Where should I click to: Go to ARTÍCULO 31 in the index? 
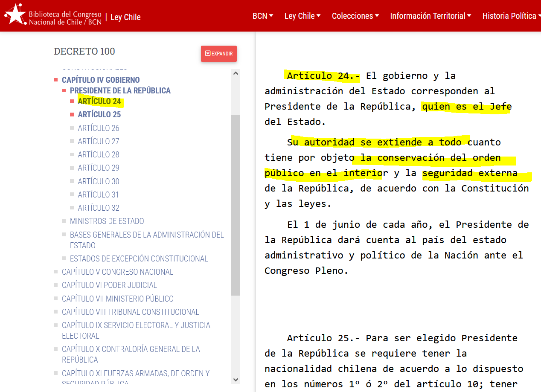coord(99,195)
